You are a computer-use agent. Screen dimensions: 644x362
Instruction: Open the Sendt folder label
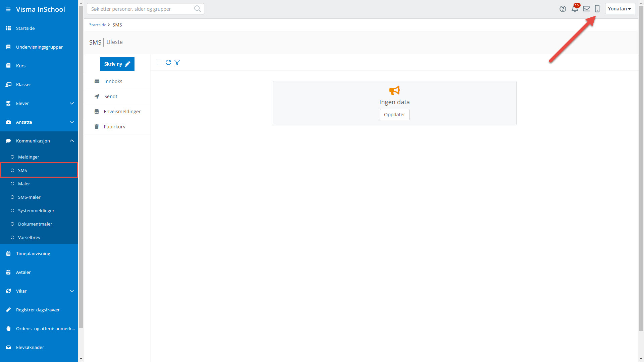click(x=111, y=97)
